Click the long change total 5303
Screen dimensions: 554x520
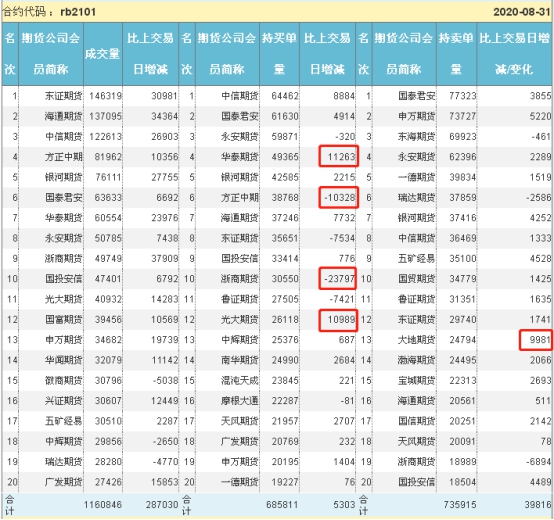coord(344,505)
